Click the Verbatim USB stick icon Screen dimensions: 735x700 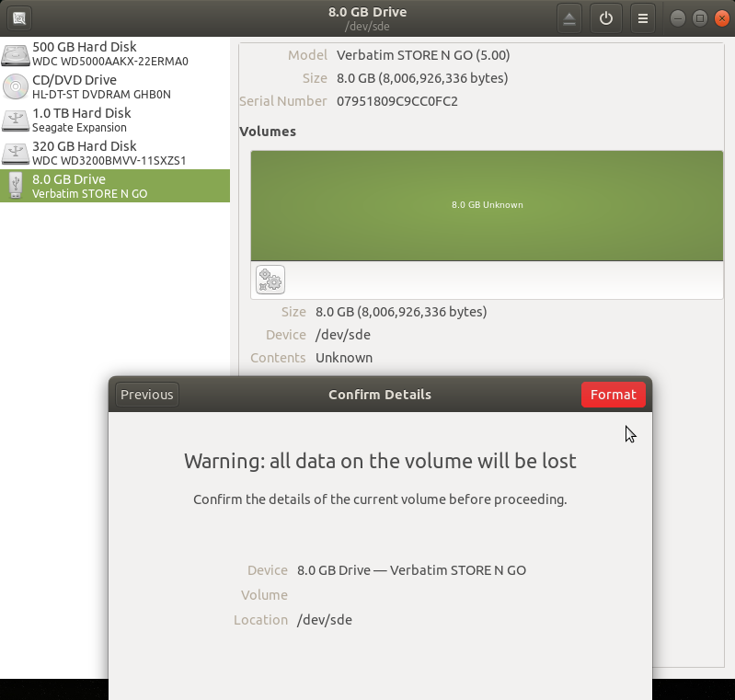click(16, 186)
